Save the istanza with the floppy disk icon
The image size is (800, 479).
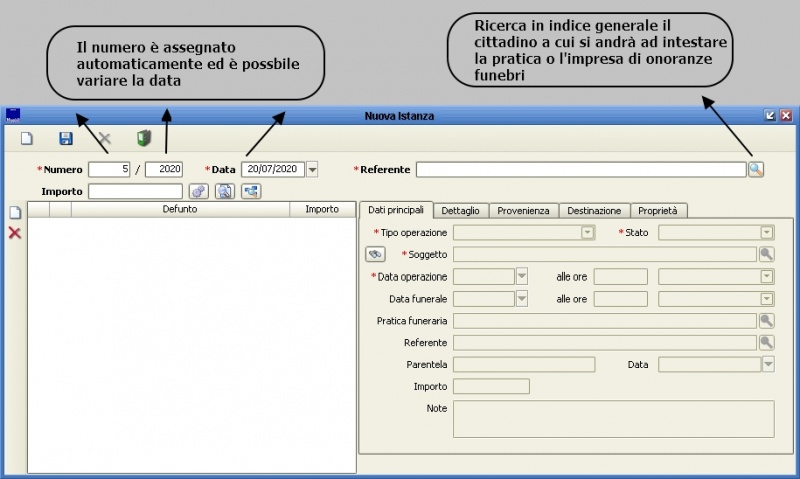click(66, 139)
